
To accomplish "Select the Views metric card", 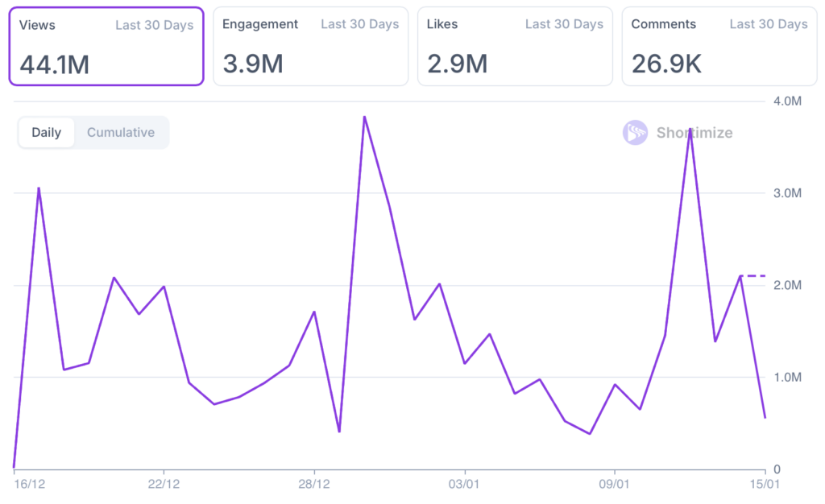I will point(106,47).
